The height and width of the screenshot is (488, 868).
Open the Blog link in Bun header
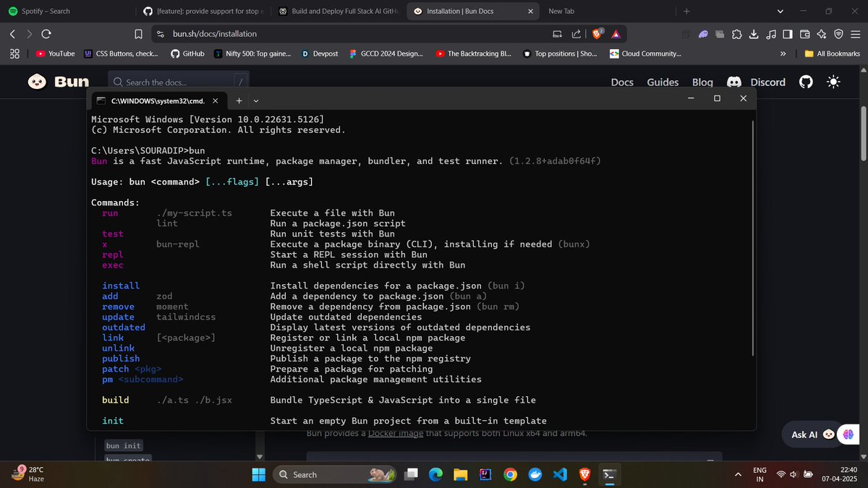point(702,82)
